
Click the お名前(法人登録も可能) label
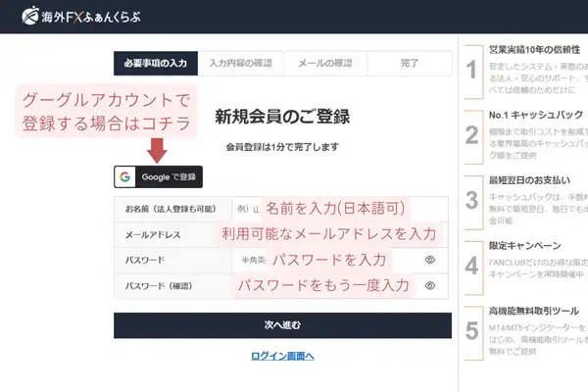pyautogui.click(x=171, y=209)
